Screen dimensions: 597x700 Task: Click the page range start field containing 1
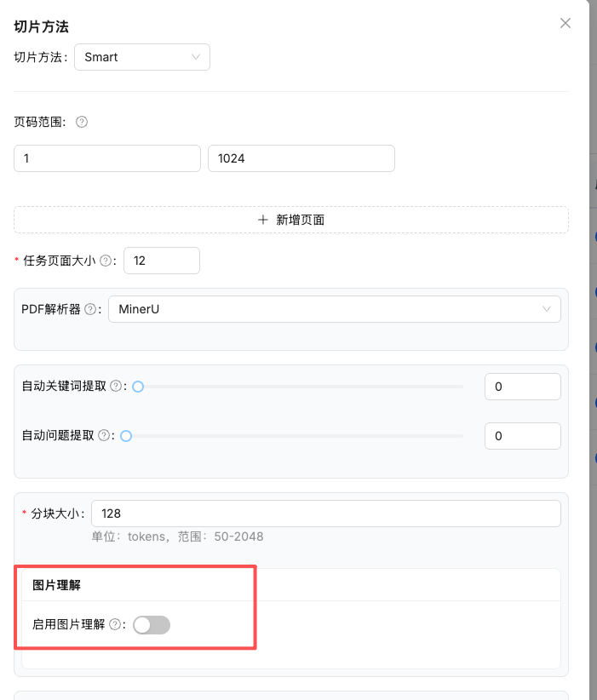coord(106,158)
